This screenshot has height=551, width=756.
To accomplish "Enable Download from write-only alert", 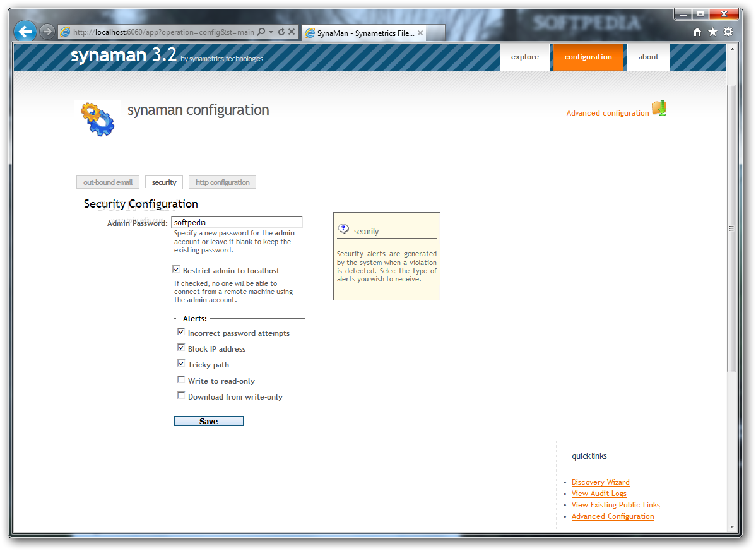I will [181, 396].
